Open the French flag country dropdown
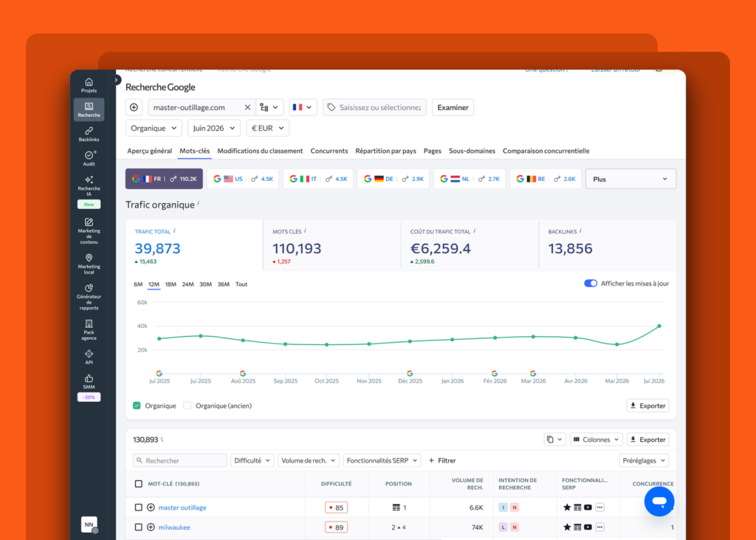The height and width of the screenshot is (540, 756). click(x=303, y=107)
